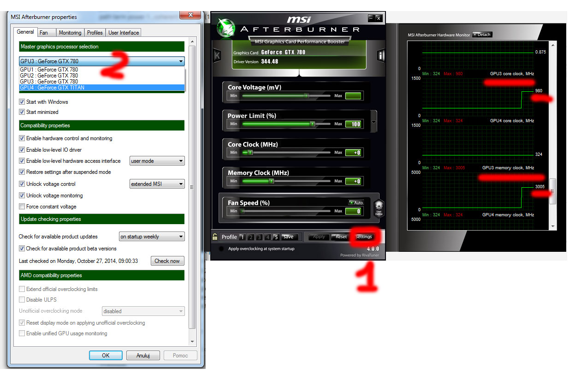Open the user mode dropdown

[x=157, y=161]
